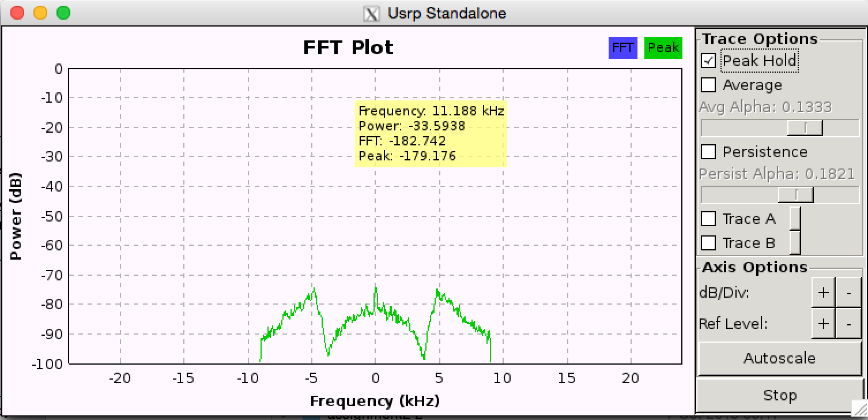This screenshot has width=868, height=420.
Task: Click the Avg Alpha slider handle
Action: pos(805,127)
